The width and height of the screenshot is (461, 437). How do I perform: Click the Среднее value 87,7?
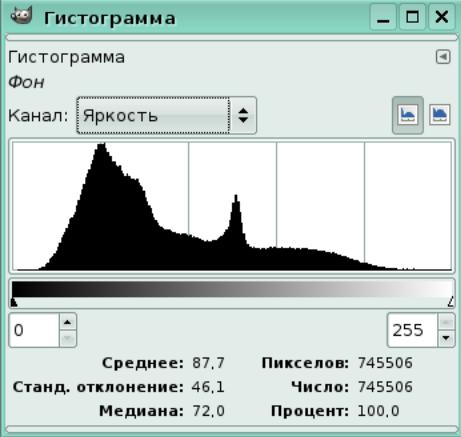pos(208,363)
